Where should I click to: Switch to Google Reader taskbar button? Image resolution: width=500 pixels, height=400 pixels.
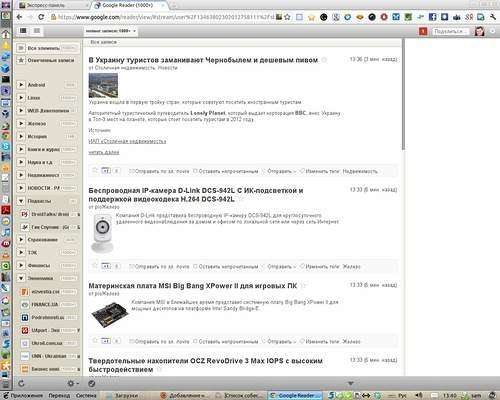coord(295,395)
